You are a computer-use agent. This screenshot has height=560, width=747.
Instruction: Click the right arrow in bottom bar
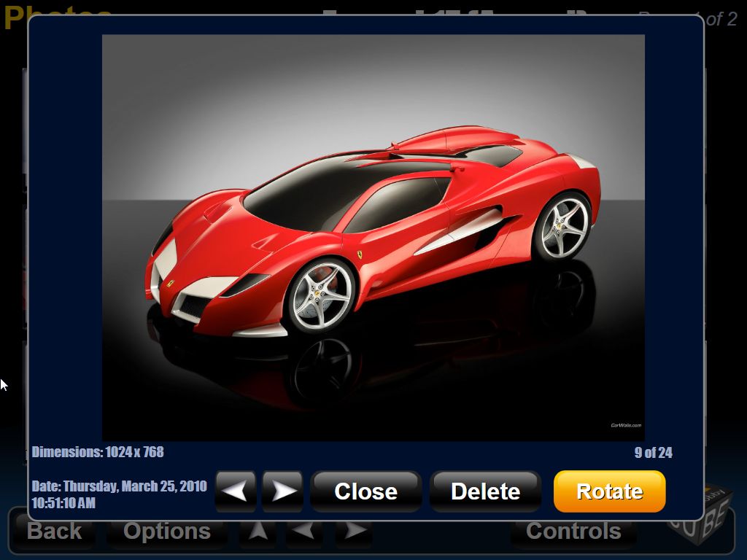pyautogui.click(x=354, y=532)
